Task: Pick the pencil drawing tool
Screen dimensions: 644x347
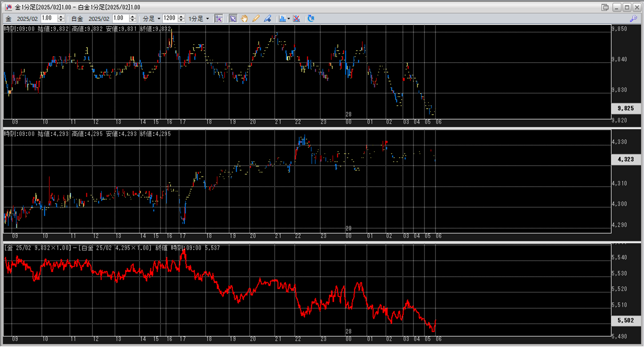Action: (x=255, y=19)
